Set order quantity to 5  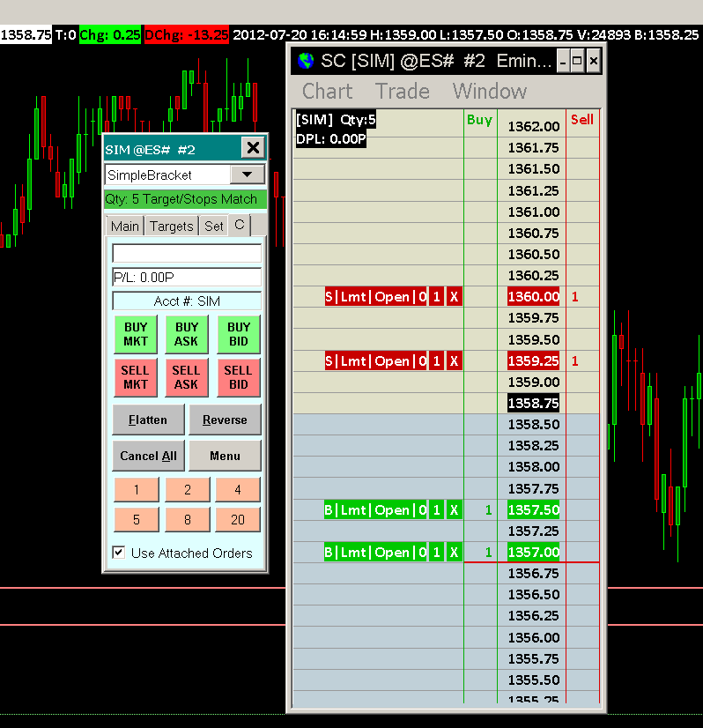pos(137,519)
